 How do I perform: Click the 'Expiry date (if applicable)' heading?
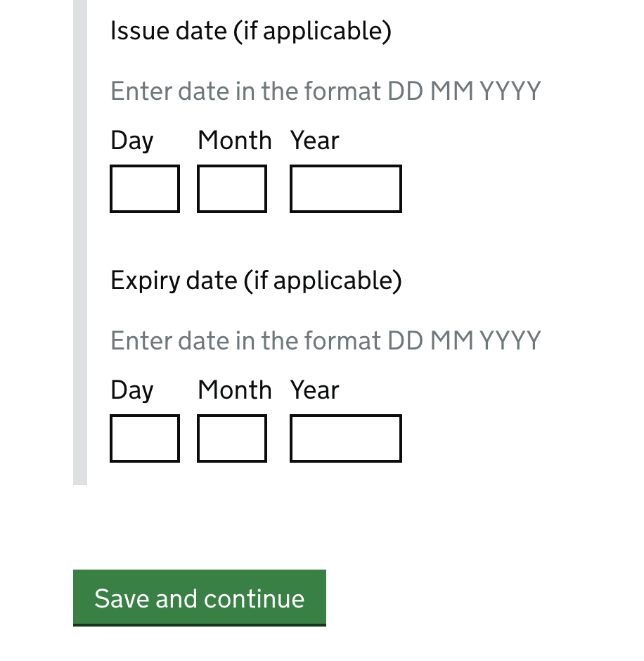(256, 281)
